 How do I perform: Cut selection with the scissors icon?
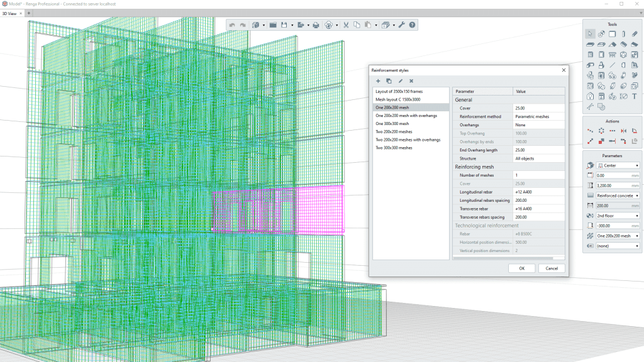point(345,25)
